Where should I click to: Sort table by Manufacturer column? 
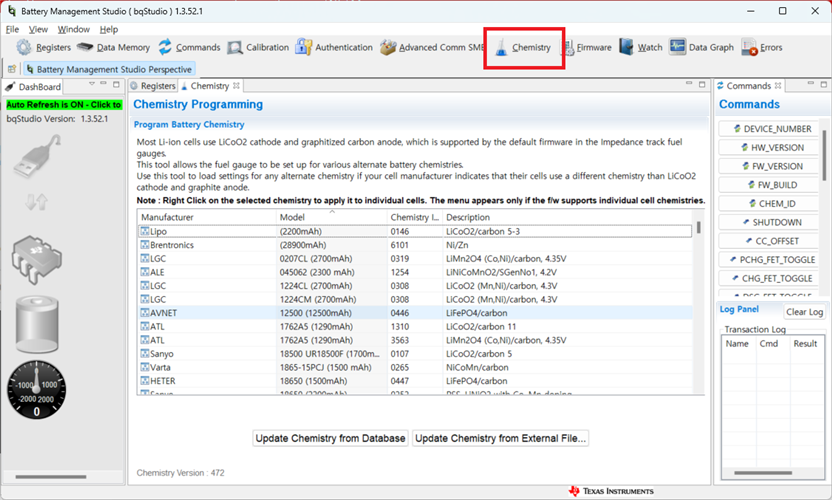tap(206, 217)
